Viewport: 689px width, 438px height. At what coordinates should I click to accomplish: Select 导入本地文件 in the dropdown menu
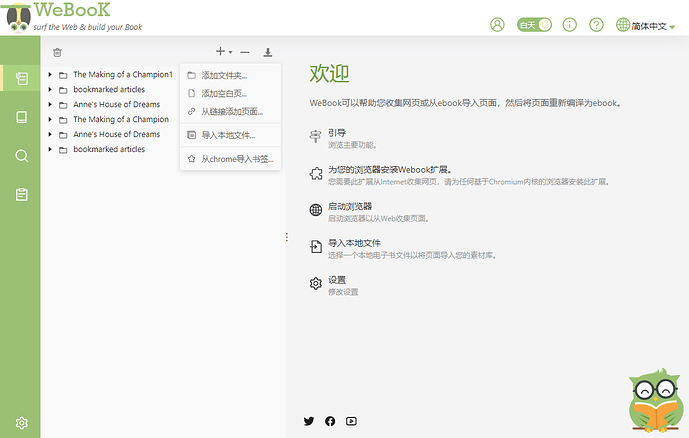click(228, 134)
